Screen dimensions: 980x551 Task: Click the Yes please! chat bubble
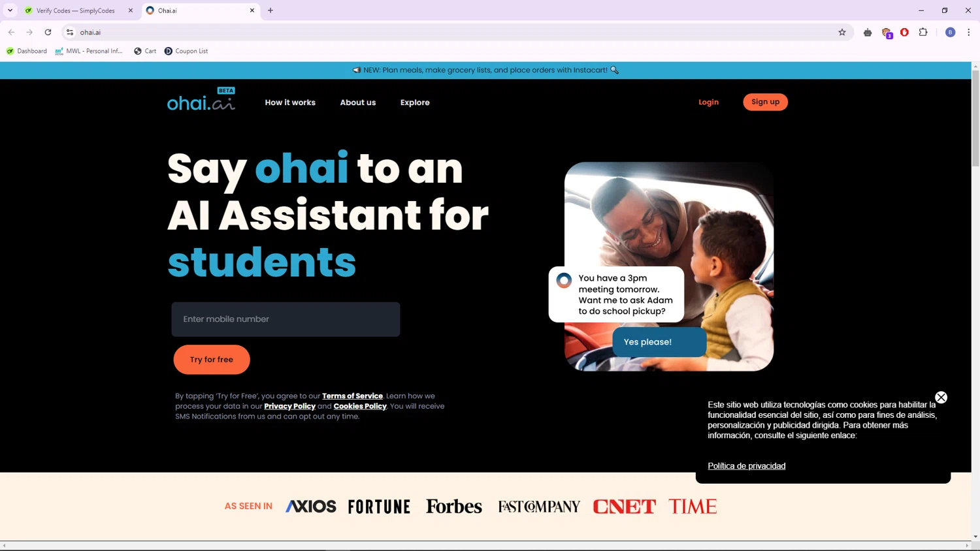pyautogui.click(x=659, y=342)
